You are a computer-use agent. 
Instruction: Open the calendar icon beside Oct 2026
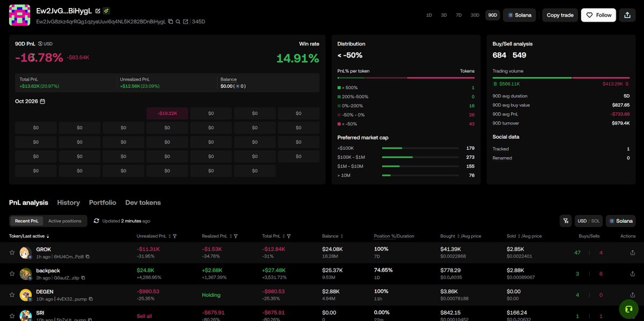pos(42,101)
